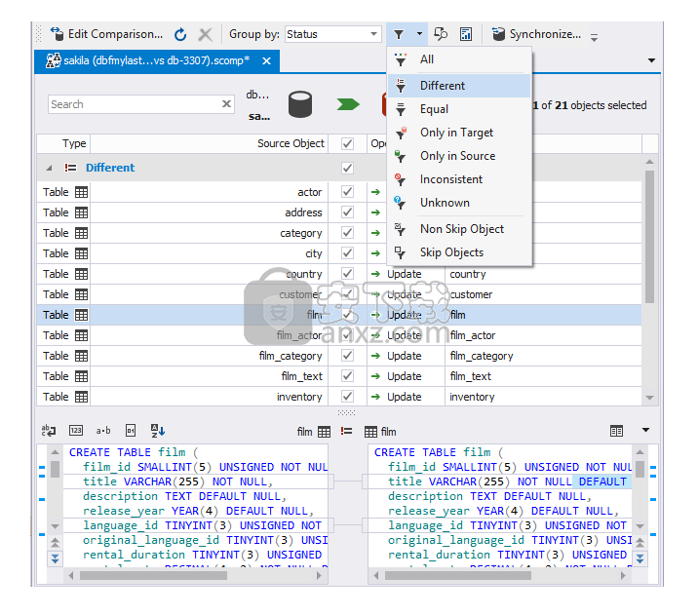Clear the Search field with X

[226, 104]
